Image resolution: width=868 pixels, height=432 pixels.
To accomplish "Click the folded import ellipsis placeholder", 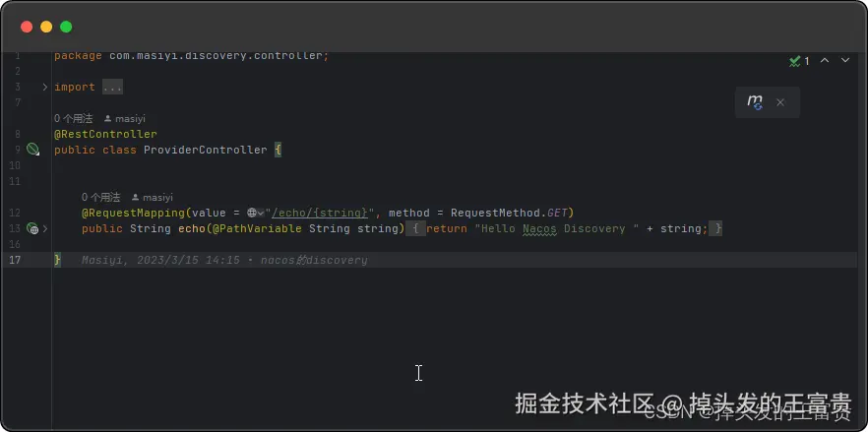I will click(x=112, y=87).
